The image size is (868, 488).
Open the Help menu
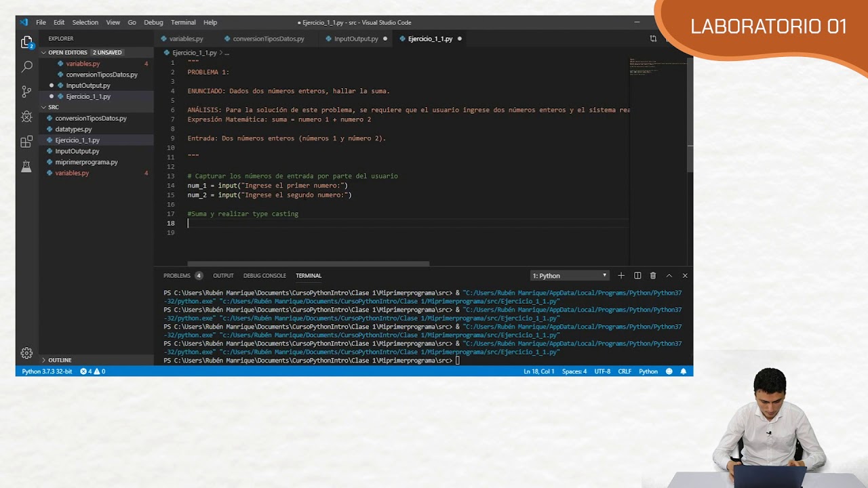pyautogui.click(x=210, y=22)
